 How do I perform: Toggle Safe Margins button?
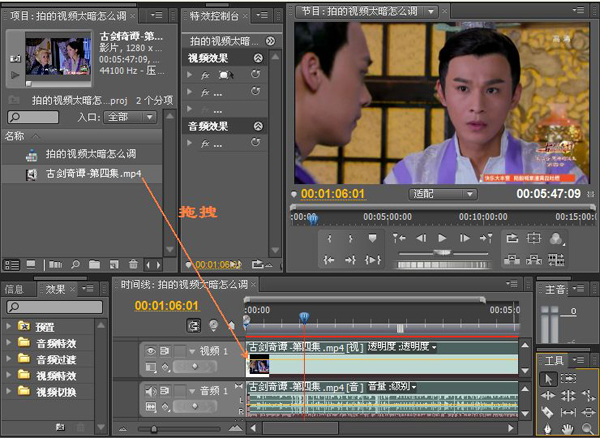tap(534, 238)
